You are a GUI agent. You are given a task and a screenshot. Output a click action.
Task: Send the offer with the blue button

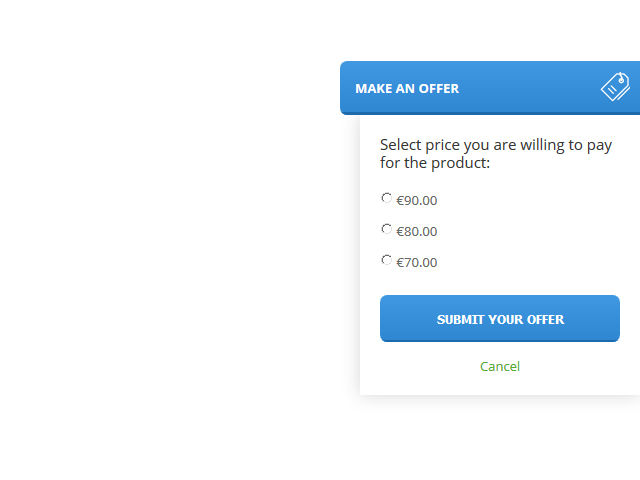coord(500,318)
